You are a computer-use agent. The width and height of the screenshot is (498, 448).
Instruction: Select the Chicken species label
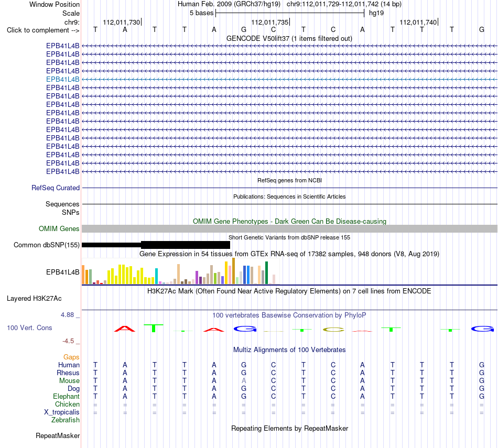(67, 404)
